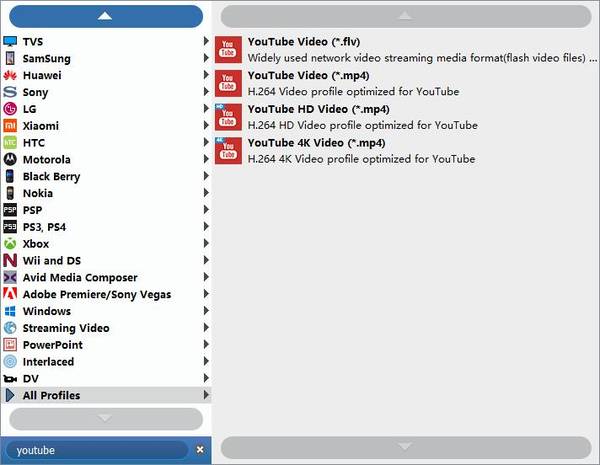Expand the Xbox submenu arrow
The width and height of the screenshot is (600, 465).
[206, 243]
